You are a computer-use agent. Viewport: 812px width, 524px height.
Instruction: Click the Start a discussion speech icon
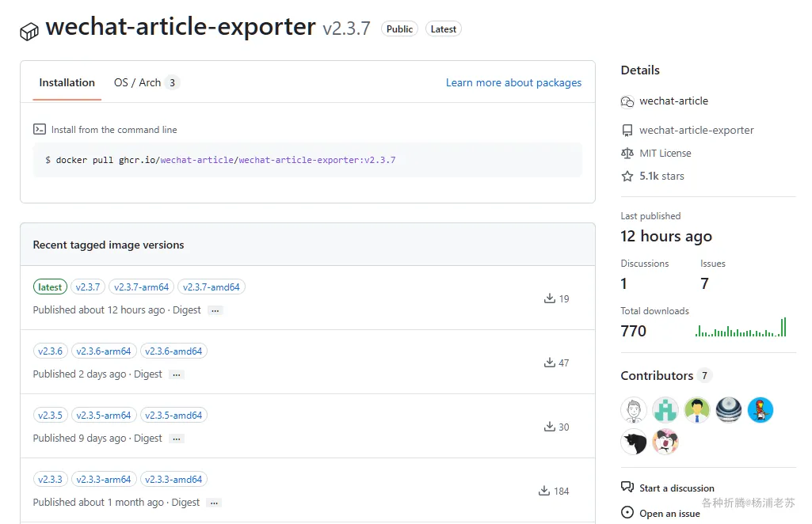pyautogui.click(x=627, y=488)
